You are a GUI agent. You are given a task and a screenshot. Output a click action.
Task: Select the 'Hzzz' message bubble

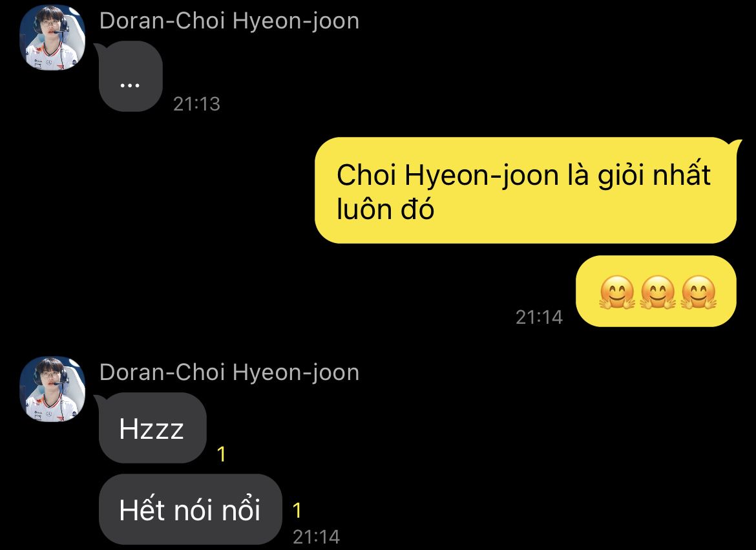(152, 428)
